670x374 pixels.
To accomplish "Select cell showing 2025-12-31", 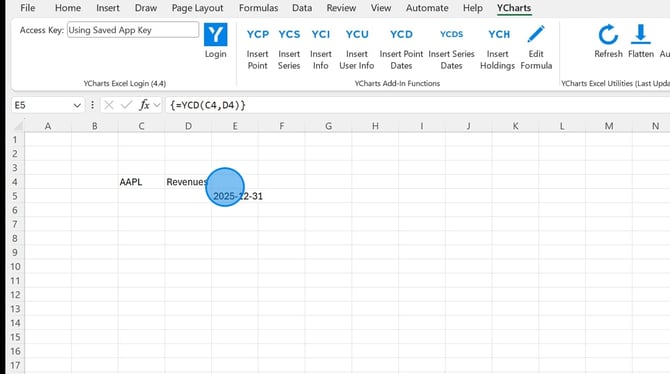I will [x=235, y=196].
